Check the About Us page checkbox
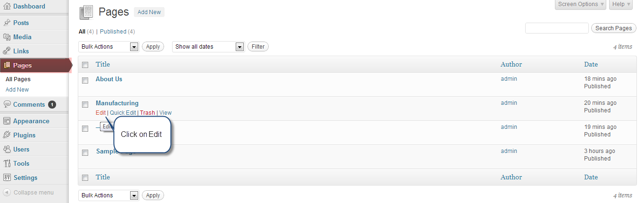This screenshot has width=644, height=203. [x=85, y=80]
